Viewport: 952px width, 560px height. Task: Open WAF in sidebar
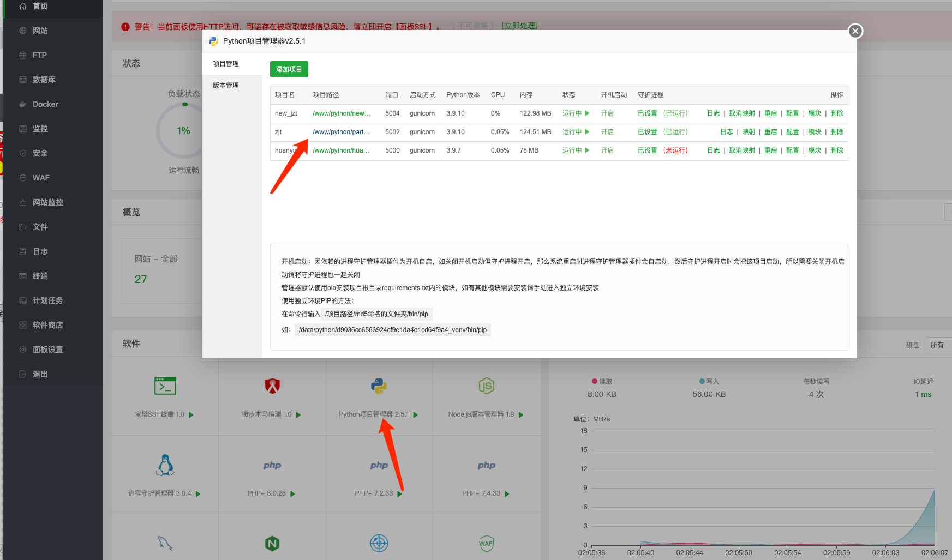point(41,178)
